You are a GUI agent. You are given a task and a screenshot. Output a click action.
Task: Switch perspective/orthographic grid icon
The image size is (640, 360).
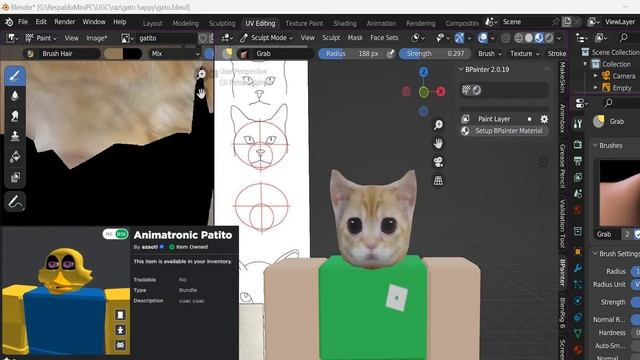(438, 180)
